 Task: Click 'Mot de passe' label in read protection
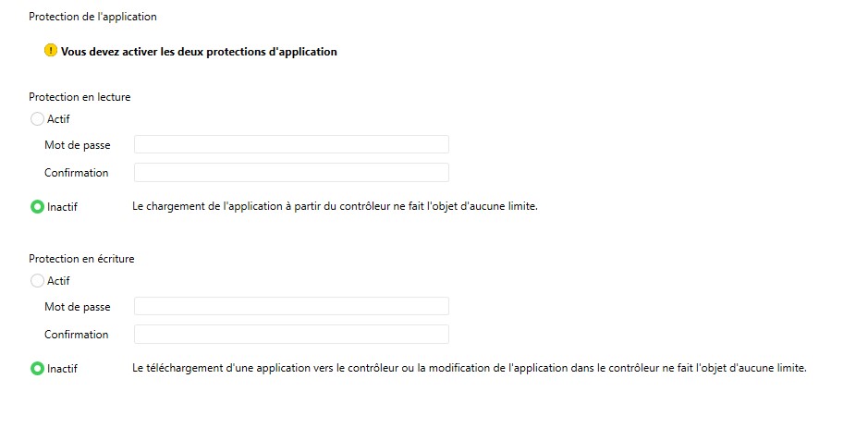[x=77, y=145]
